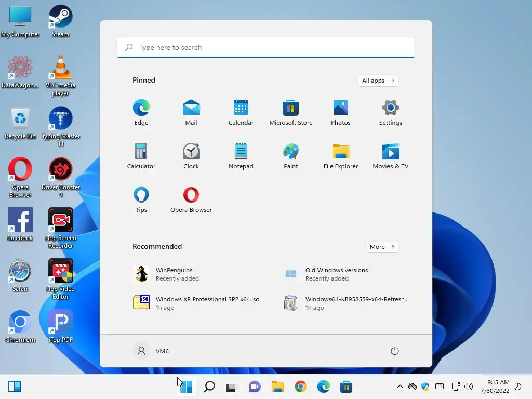Select the facebook desktop shortcut

(x=20, y=224)
